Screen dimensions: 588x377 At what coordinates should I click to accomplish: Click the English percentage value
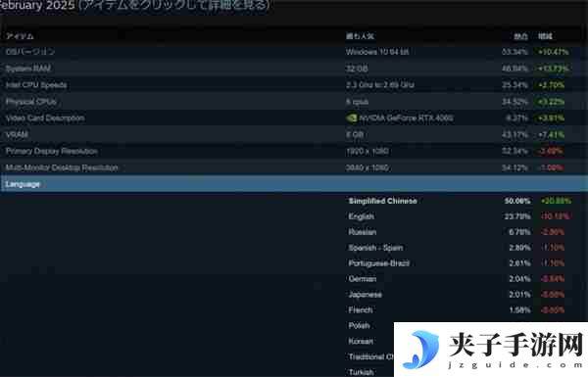click(517, 216)
